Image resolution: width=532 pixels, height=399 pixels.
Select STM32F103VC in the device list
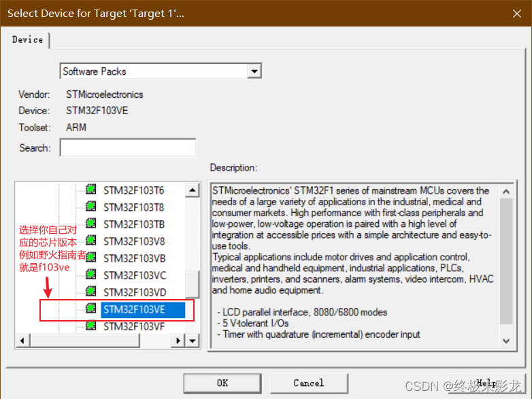[x=135, y=275]
